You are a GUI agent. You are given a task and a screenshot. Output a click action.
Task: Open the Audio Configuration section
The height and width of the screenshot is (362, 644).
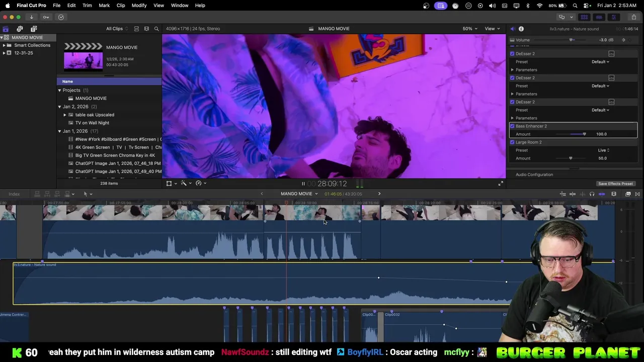tap(534, 174)
